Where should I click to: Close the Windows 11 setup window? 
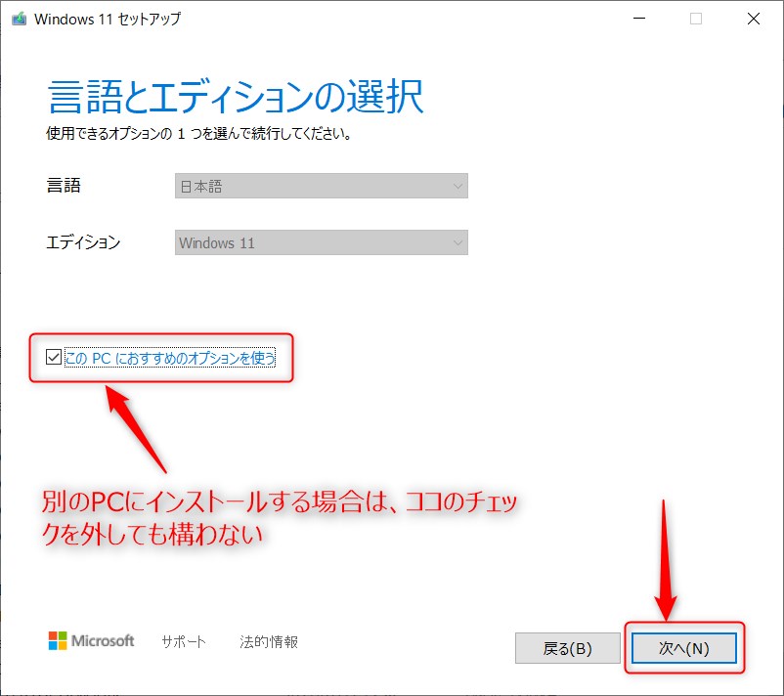point(754,19)
